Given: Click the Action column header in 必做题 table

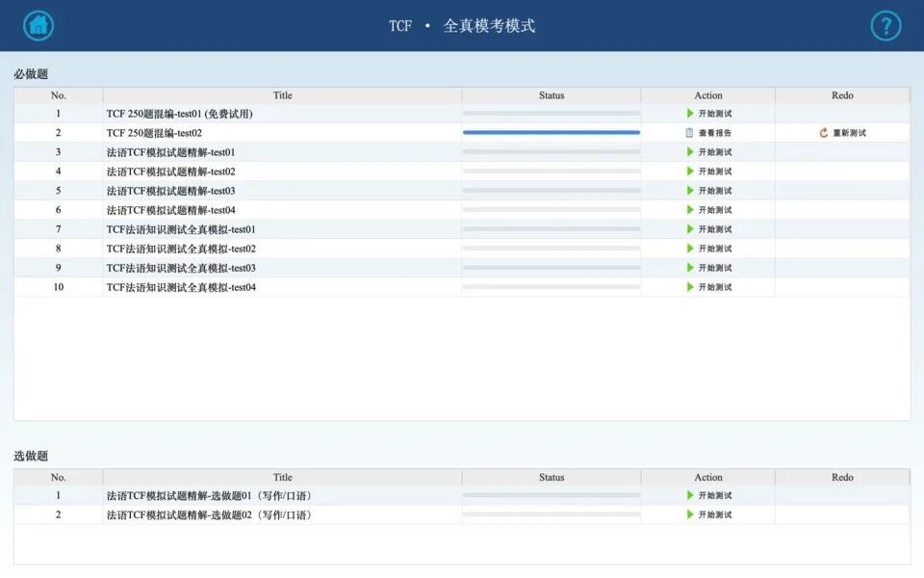Looking at the screenshot, I should [708, 95].
